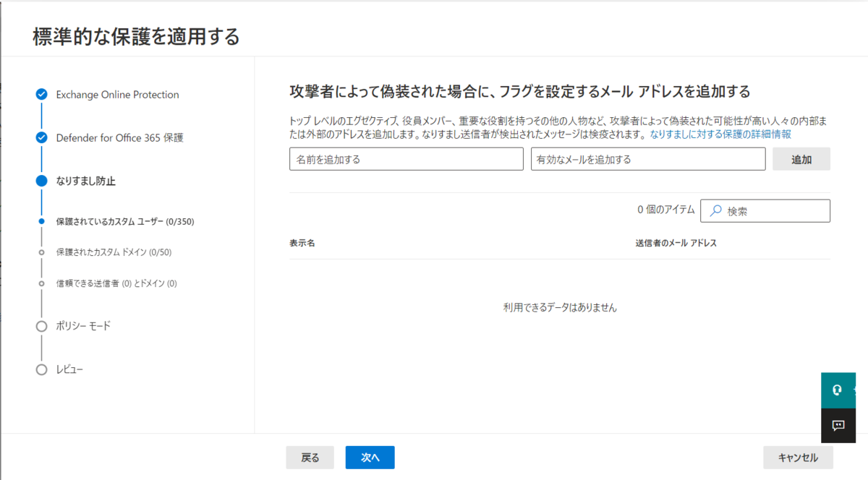The image size is (868, 480).
Task: Sort by 送信者のメール アドレス column header
Action: pos(676,243)
